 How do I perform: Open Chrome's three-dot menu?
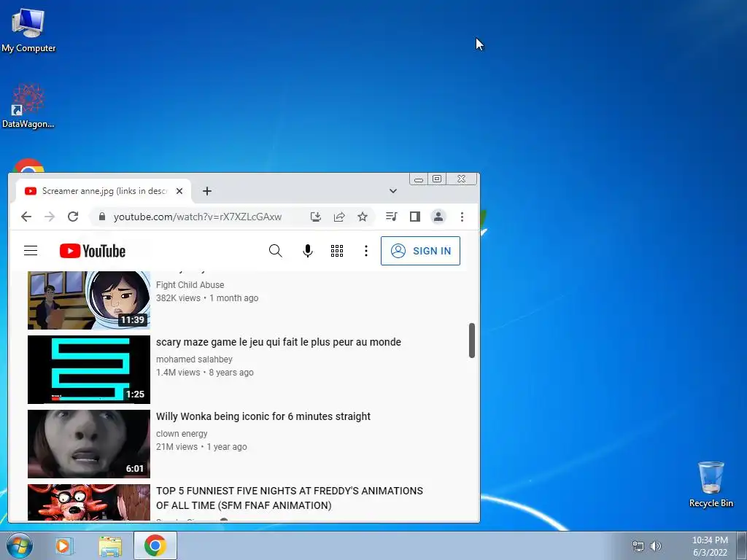462,217
